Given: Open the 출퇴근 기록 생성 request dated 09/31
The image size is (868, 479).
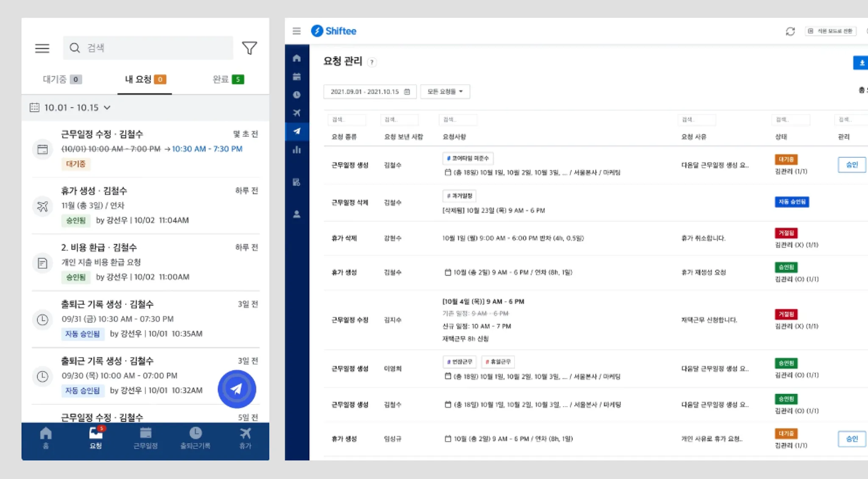Looking at the screenshot, I should click(145, 319).
